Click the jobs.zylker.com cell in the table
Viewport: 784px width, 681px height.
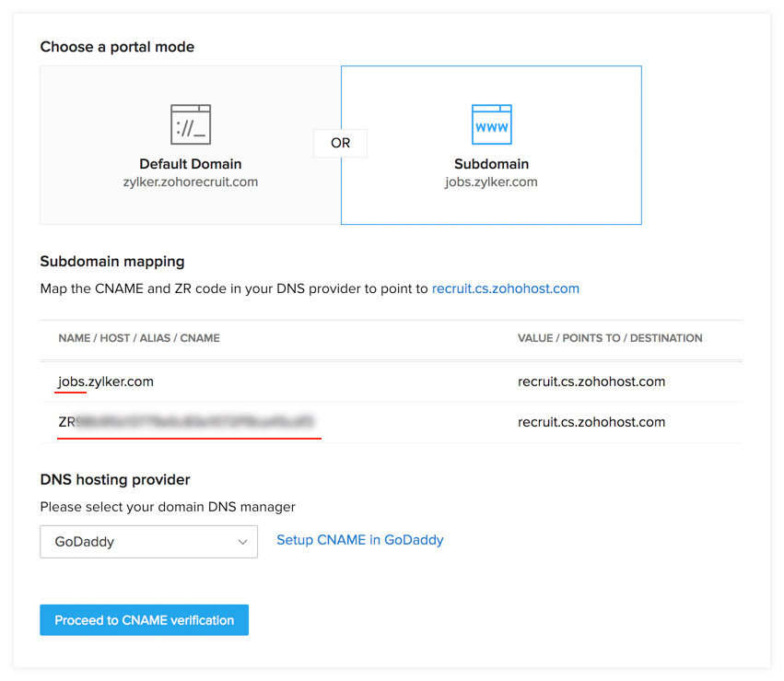106,382
